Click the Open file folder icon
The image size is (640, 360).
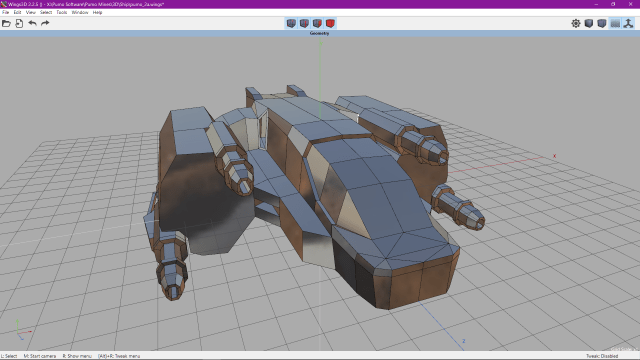click(x=6, y=23)
